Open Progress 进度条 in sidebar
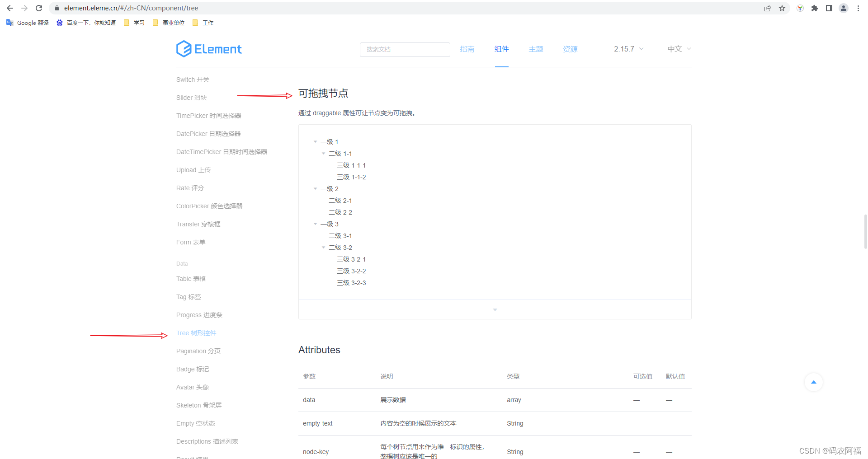Image resolution: width=868 pixels, height=459 pixels. [199, 315]
